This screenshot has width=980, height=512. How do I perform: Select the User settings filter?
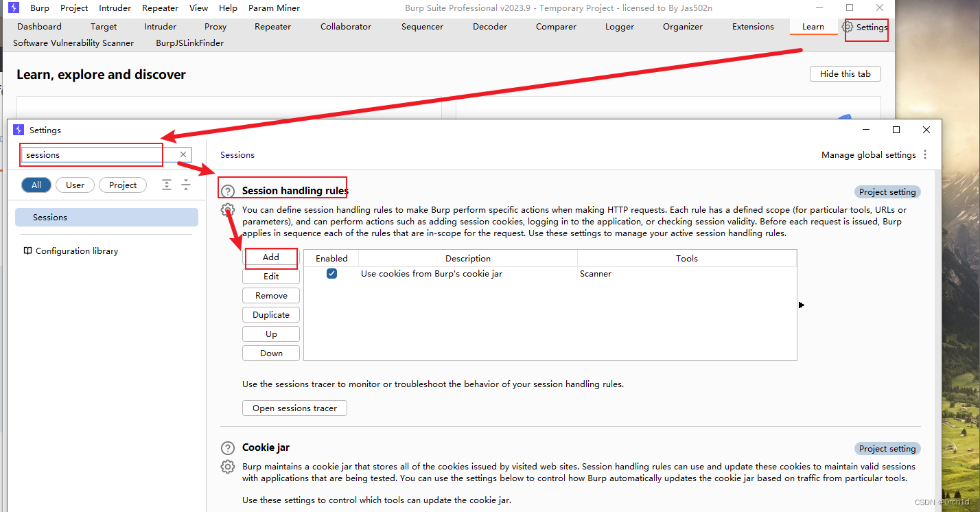(75, 185)
